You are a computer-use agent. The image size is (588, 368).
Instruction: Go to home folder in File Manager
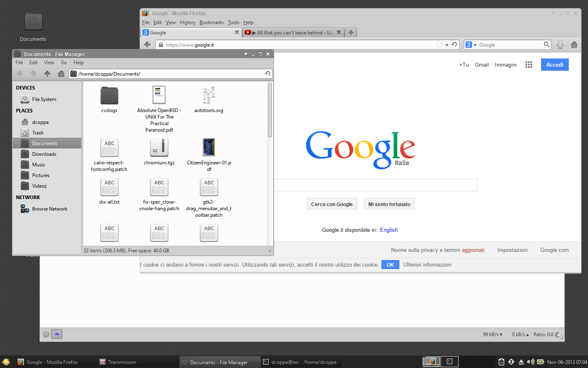[x=61, y=74]
